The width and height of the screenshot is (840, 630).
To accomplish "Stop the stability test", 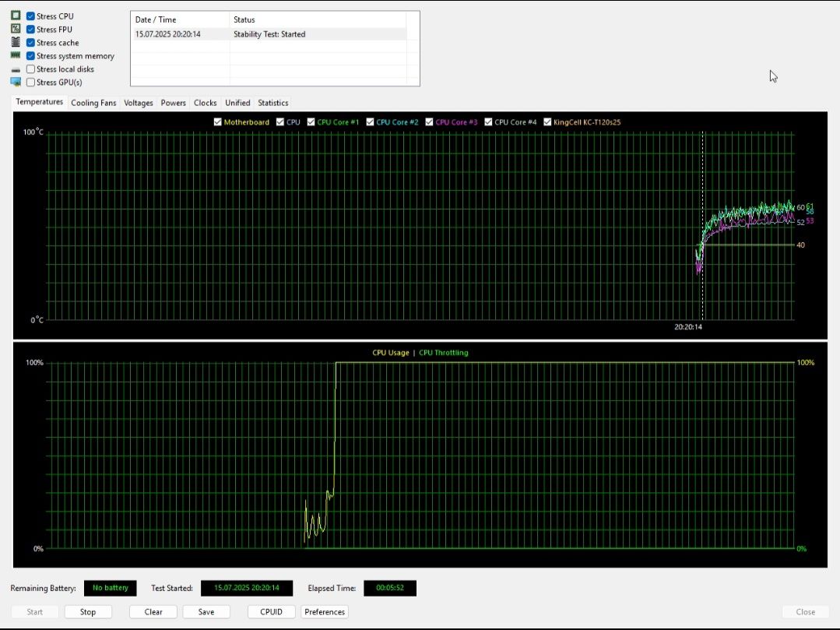I will tap(88, 612).
